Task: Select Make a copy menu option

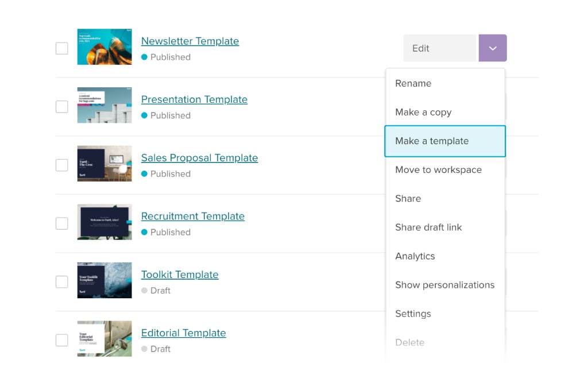Action: coord(423,112)
